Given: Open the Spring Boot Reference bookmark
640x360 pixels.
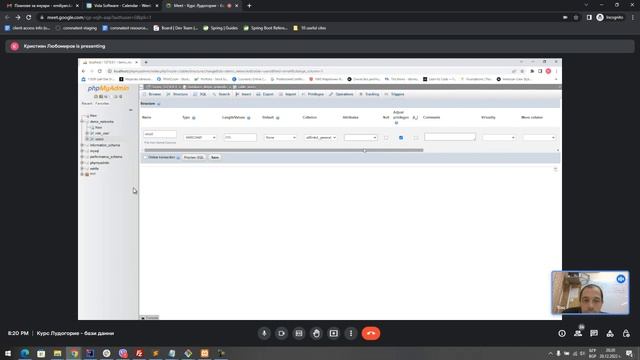Looking at the screenshot, I should pyautogui.click(x=265, y=28).
